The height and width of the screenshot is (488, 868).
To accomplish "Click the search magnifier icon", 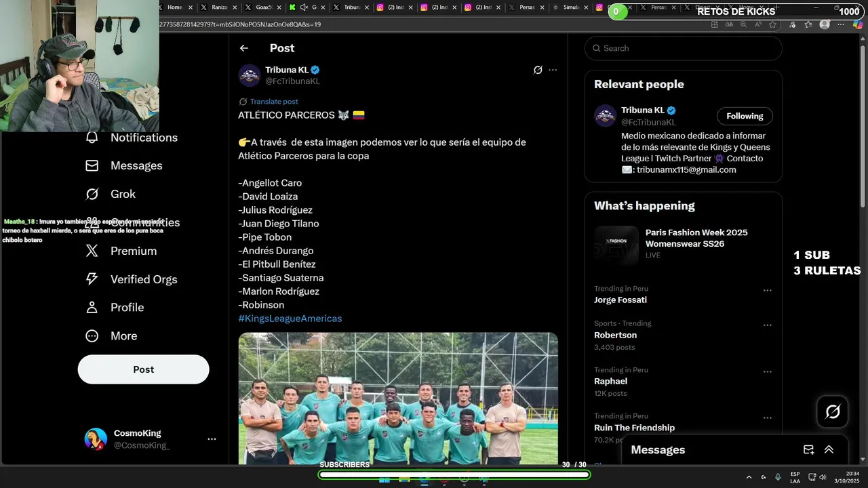I will tap(597, 48).
